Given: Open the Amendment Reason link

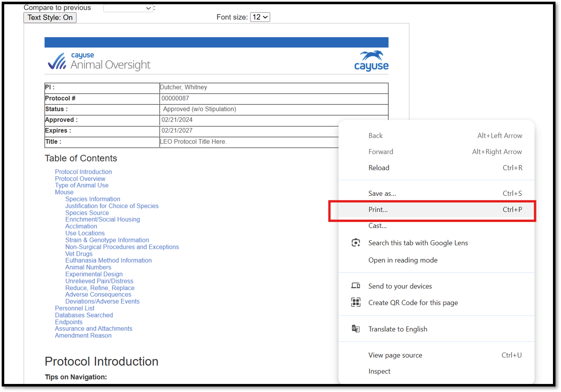Looking at the screenshot, I should [83, 335].
